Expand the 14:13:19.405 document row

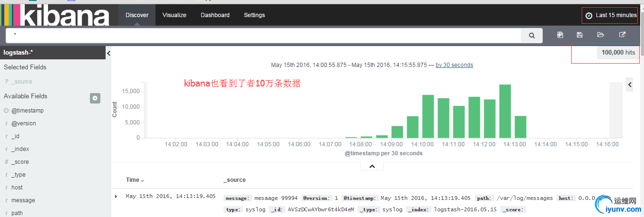116,196
